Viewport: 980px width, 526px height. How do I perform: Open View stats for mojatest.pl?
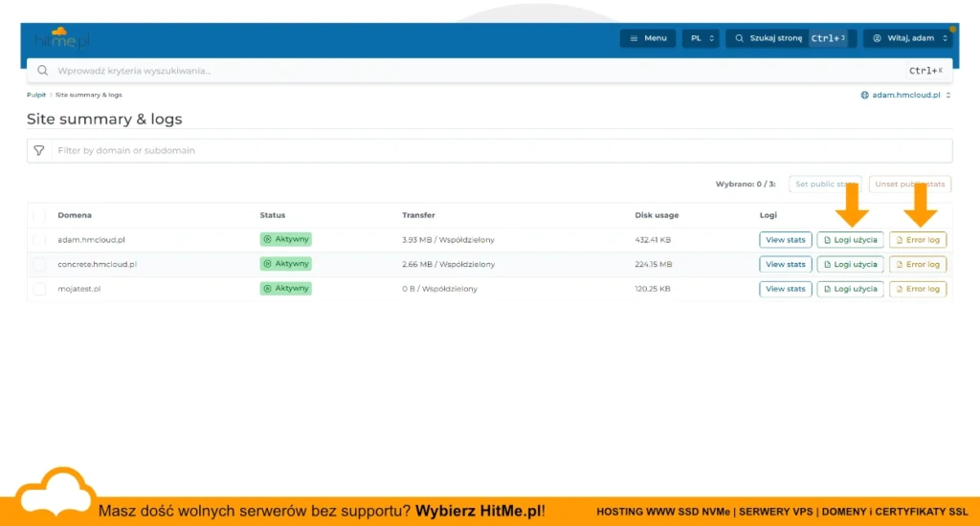(x=785, y=289)
